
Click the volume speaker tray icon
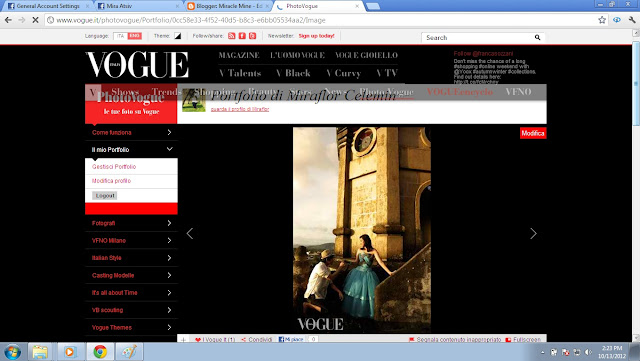[x=588, y=352]
